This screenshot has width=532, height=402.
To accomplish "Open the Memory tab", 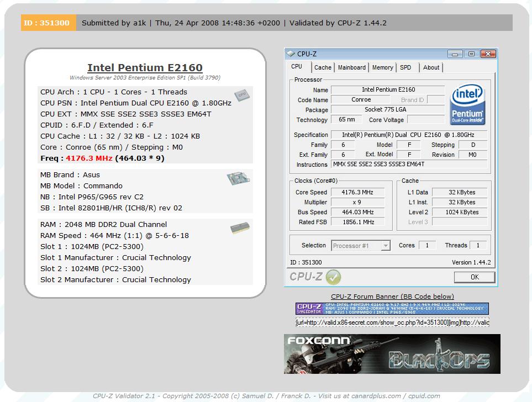I will [382, 67].
